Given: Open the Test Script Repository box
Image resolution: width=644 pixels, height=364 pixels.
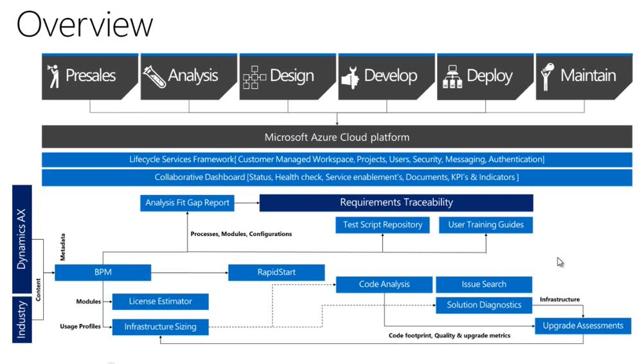Looking at the screenshot, I should (382, 224).
